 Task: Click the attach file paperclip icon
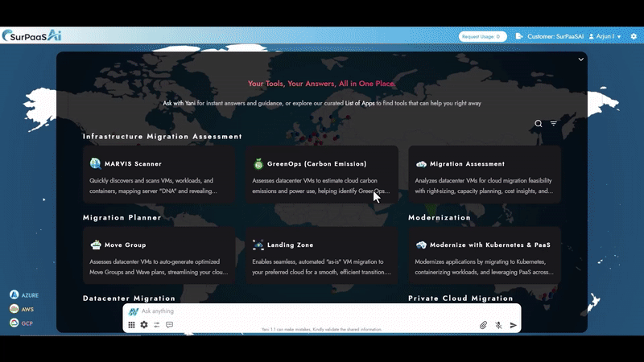pyautogui.click(x=484, y=325)
